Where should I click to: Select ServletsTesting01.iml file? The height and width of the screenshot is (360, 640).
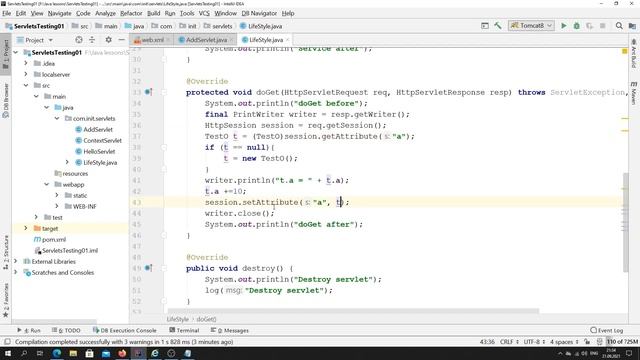click(x=69, y=251)
